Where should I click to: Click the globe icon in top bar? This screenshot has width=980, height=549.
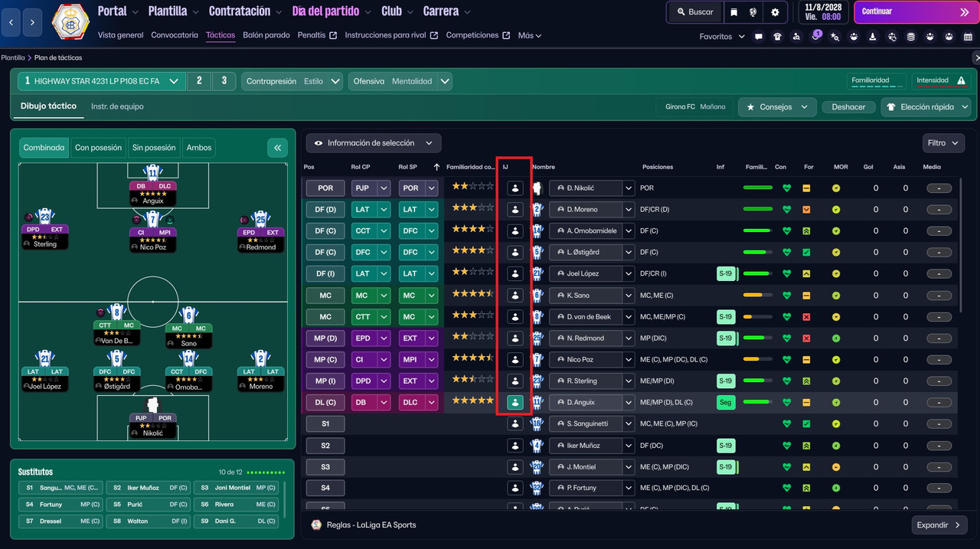coord(753,12)
